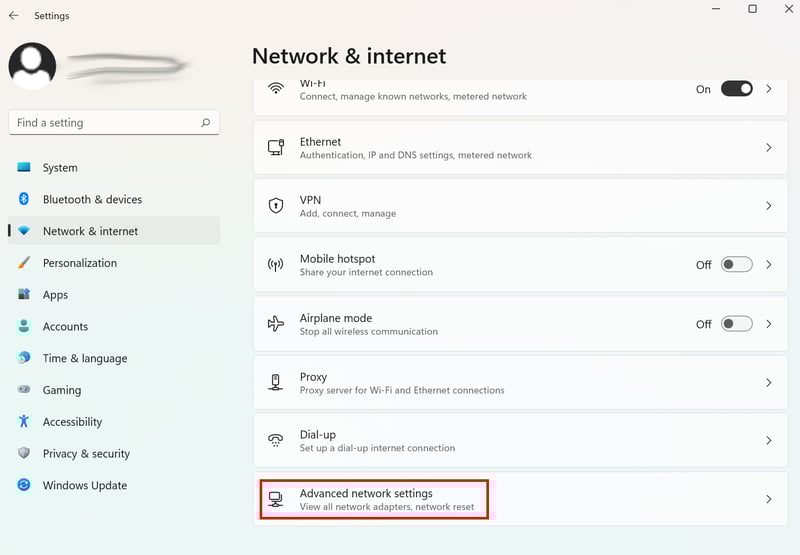Click the search magnifier icon
Screen dimensions: 800x555
pos(206,122)
